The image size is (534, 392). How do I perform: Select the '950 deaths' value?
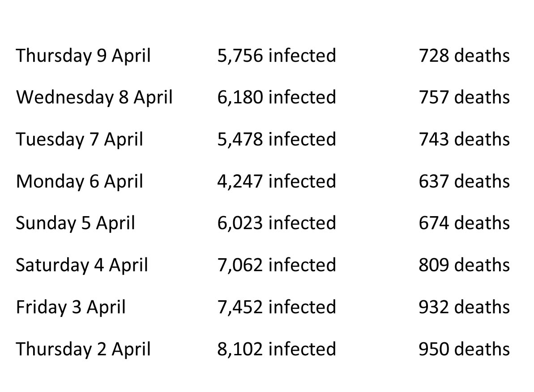pyautogui.click(x=464, y=349)
